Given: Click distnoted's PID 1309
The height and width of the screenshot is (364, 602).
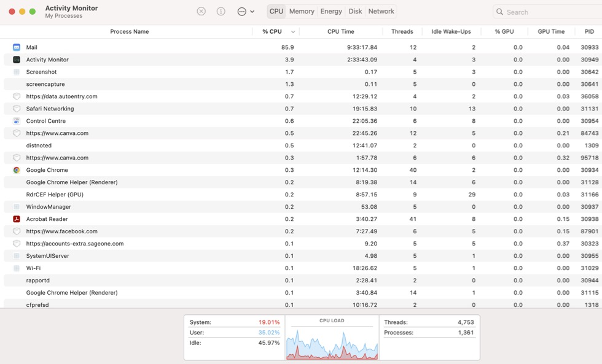Looking at the screenshot, I should click(591, 145).
